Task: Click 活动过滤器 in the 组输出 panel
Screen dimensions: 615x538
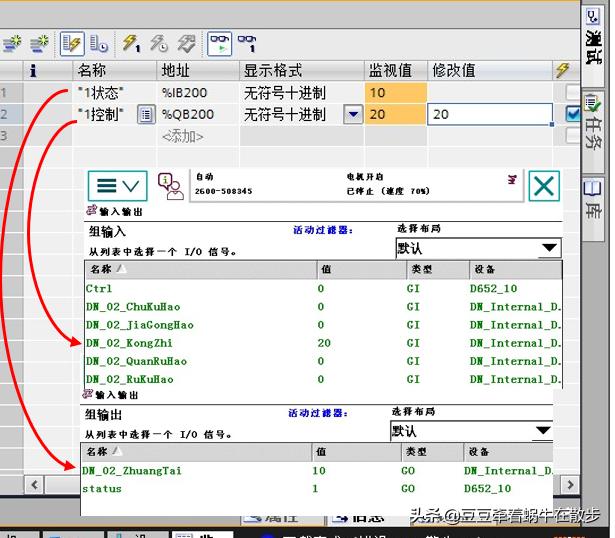Action: click(318, 413)
